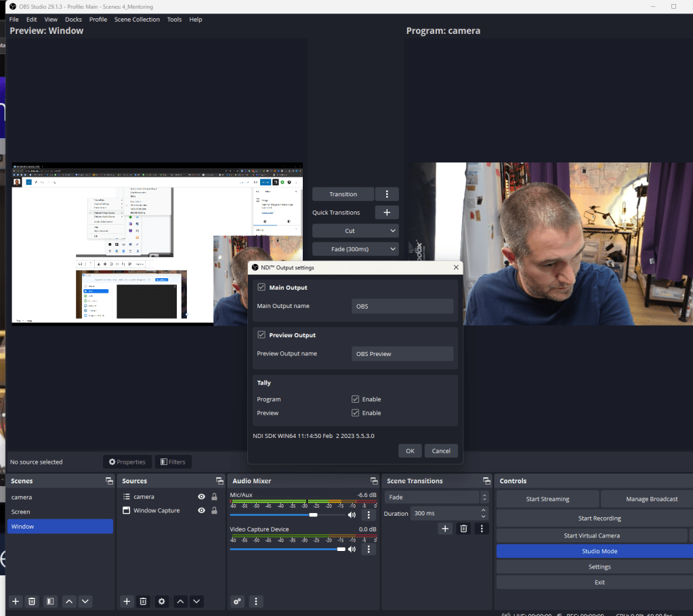Open source properties gear in Sources dock
Viewport: 693px width, 616px height.
point(162,601)
